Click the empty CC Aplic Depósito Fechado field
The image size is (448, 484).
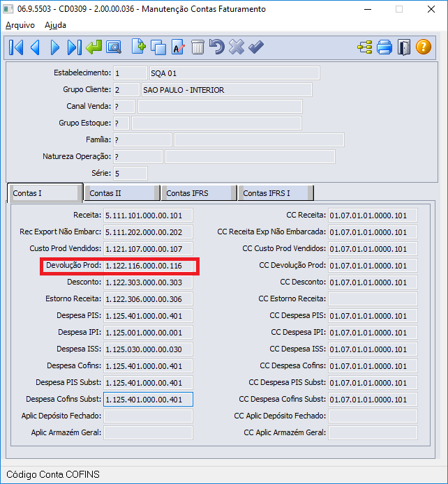click(373, 416)
